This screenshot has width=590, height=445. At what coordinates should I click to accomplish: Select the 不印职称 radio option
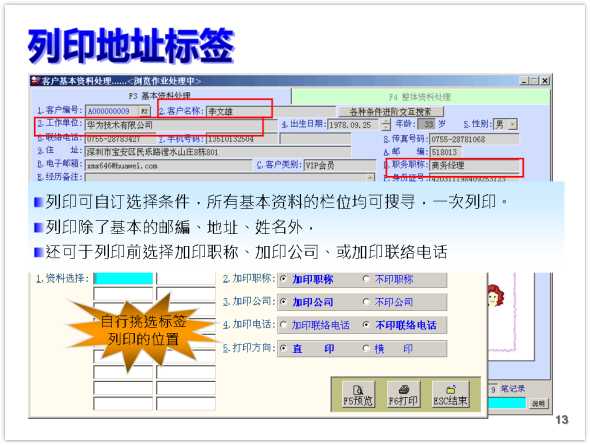pos(388,279)
